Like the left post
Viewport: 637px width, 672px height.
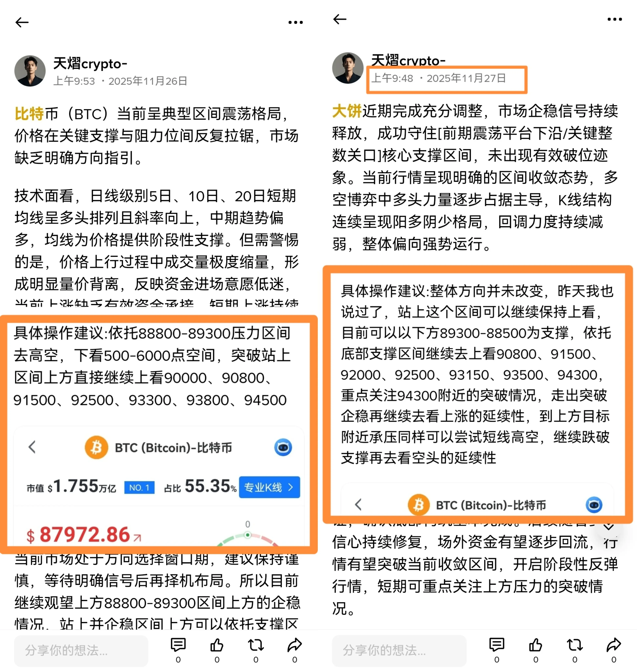click(x=217, y=645)
